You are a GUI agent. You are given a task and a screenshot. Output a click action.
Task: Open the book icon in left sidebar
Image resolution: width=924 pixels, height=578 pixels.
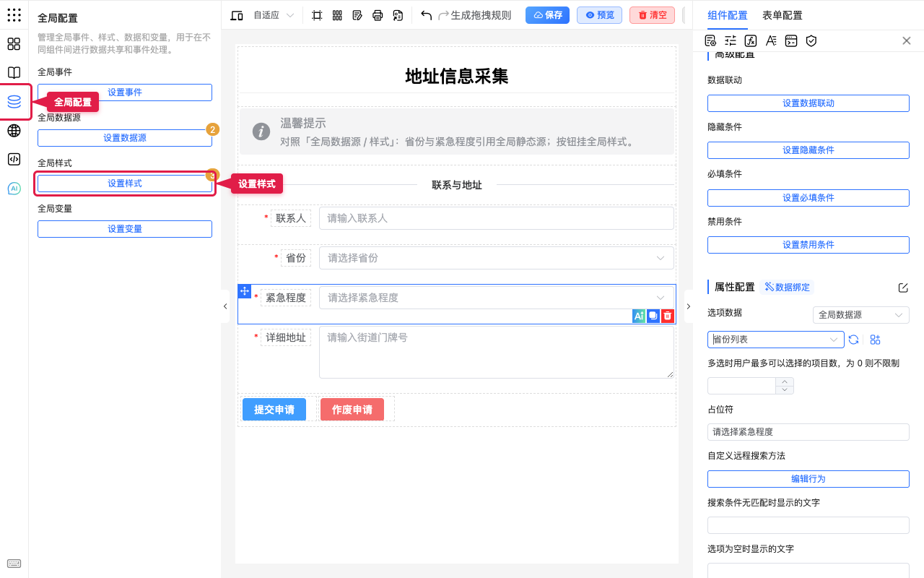(x=14, y=72)
